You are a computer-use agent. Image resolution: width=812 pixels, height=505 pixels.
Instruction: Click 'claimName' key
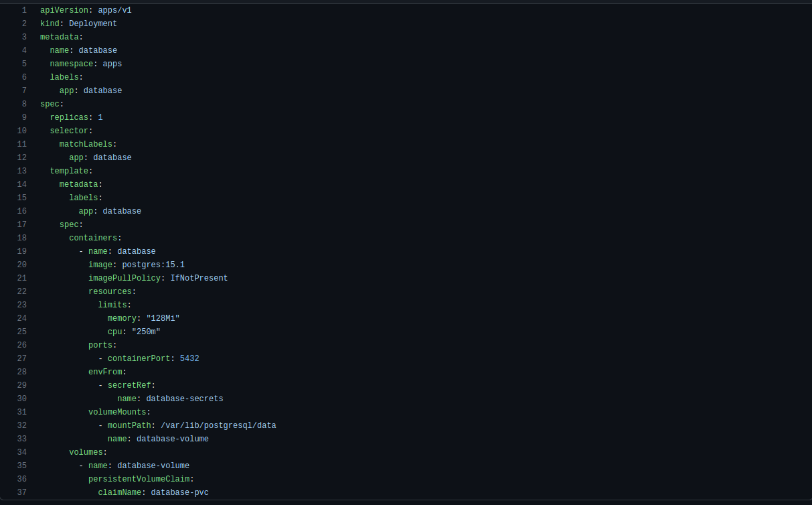[x=119, y=492]
